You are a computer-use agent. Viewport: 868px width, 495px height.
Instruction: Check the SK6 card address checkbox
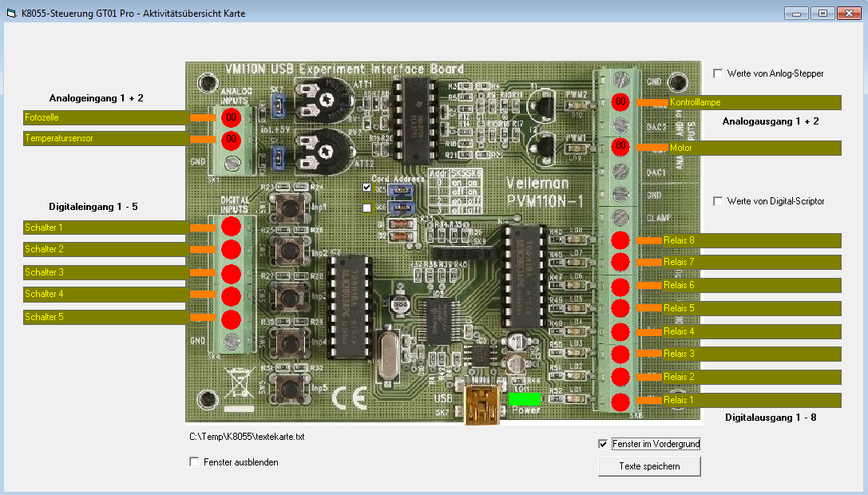(367, 208)
